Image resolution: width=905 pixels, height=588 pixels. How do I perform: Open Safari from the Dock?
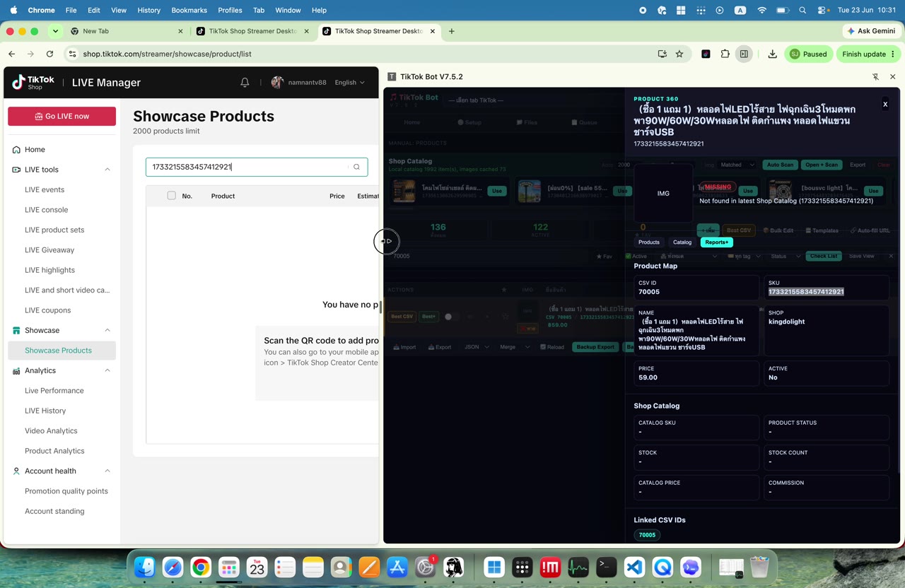click(173, 567)
